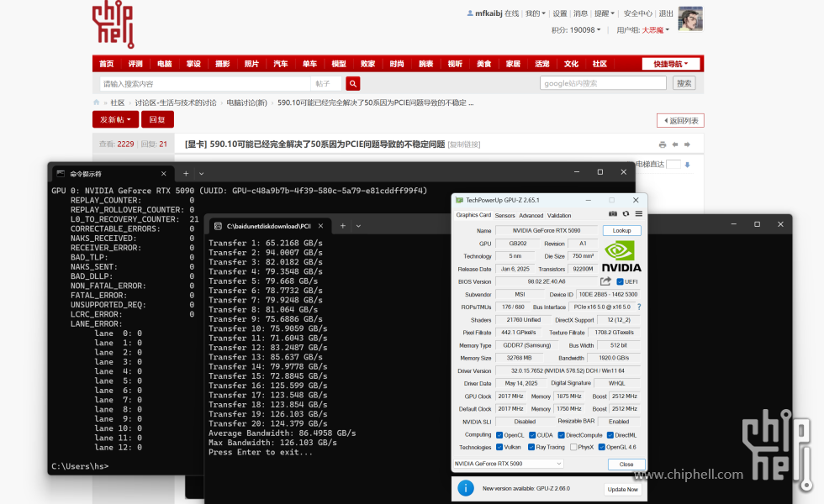Open the 评测 navigation menu item

pos(135,64)
